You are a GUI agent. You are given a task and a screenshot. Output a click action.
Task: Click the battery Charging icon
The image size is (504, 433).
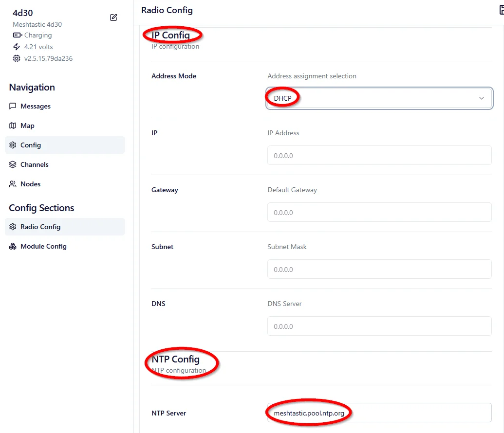pyautogui.click(x=18, y=35)
